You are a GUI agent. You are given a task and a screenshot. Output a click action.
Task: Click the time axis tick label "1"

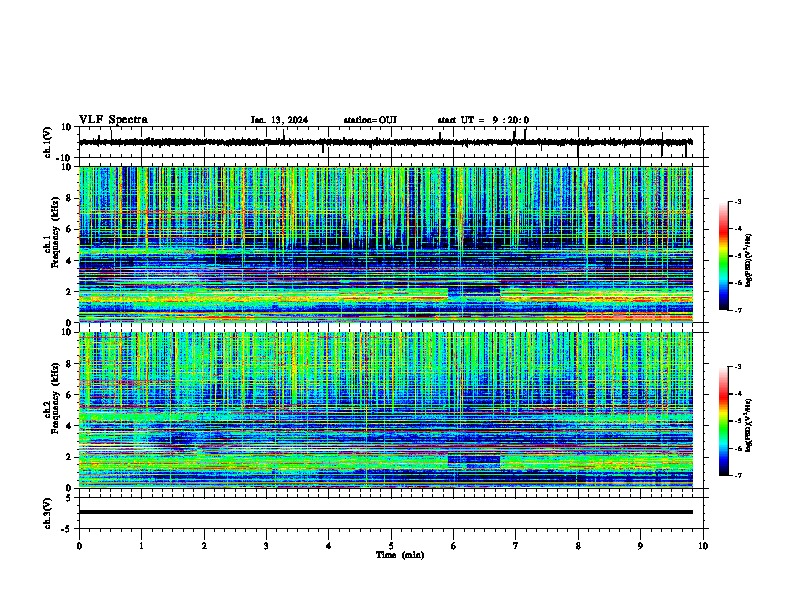(141, 546)
